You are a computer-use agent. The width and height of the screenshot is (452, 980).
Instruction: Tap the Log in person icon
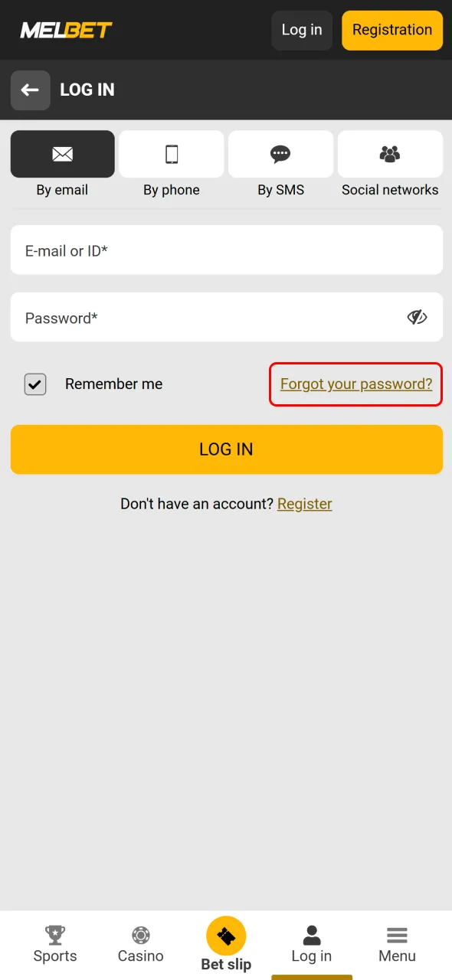[311, 933]
